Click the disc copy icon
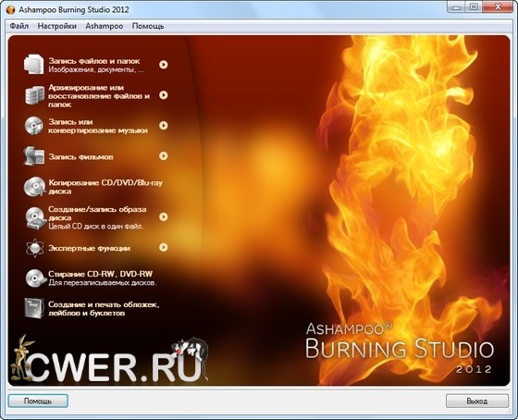 tap(34, 186)
